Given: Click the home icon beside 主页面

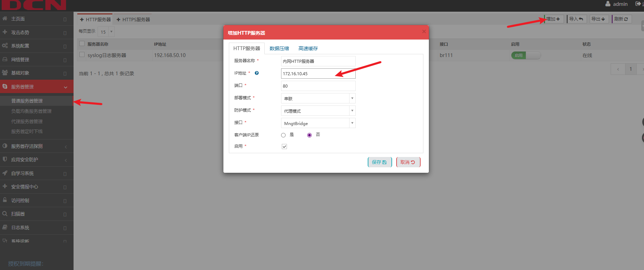Looking at the screenshot, I should coord(5,19).
